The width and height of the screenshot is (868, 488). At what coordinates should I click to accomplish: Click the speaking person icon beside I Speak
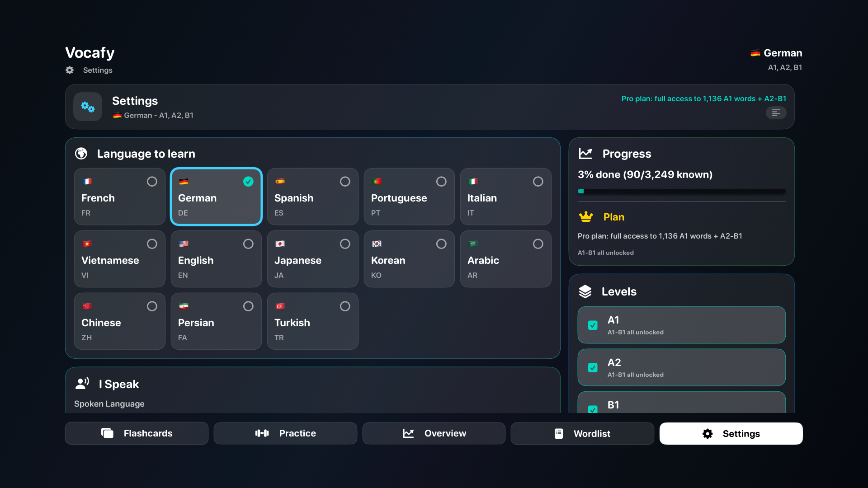point(82,384)
